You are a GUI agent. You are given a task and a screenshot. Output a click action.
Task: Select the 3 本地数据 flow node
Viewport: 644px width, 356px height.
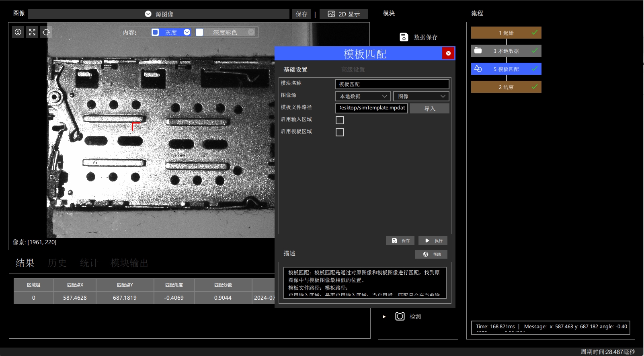click(x=506, y=51)
